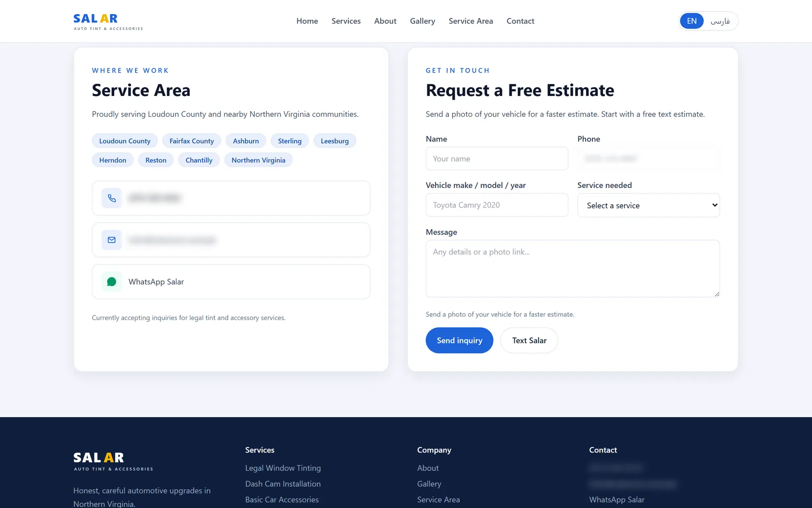Click the phone number contact card
812x508 pixels.
[x=231, y=198]
